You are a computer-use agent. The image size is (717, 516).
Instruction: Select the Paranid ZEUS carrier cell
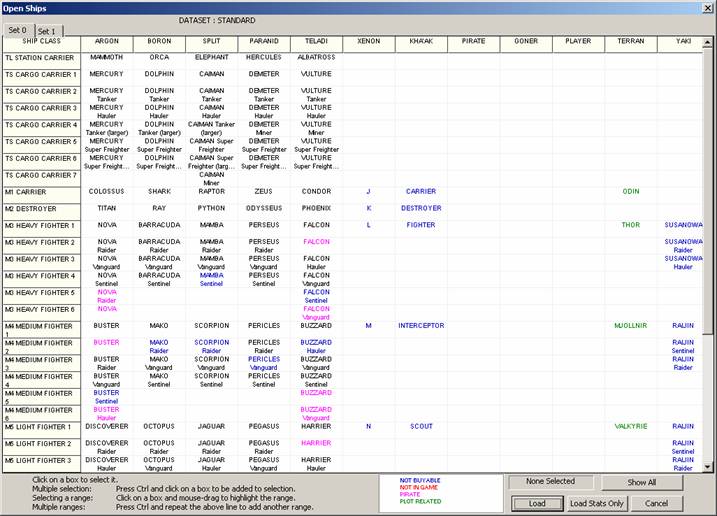tap(264, 191)
